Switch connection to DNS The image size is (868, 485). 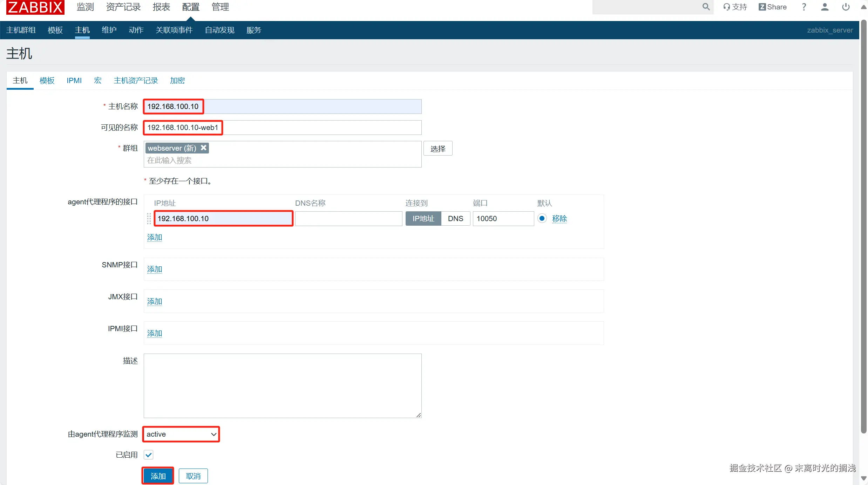(455, 219)
